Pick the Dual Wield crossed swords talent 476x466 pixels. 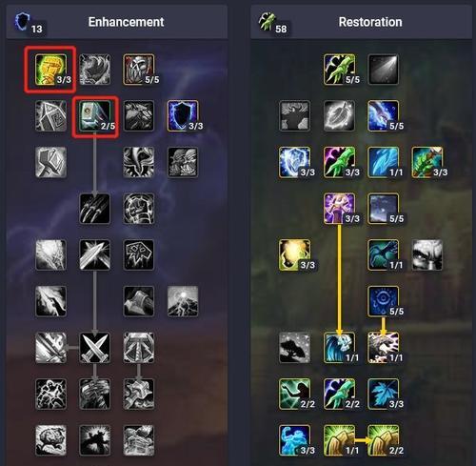(95, 348)
